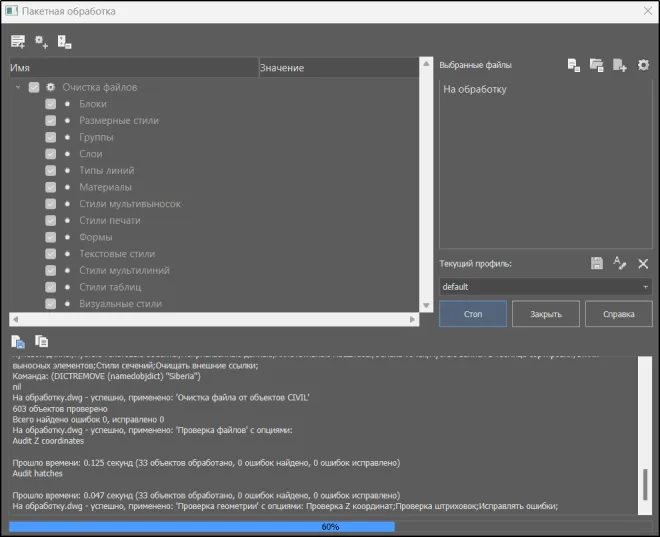The image size is (660, 537).
Task: Collapse the Очистка файлов tree node
Action: click(x=18, y=87)
